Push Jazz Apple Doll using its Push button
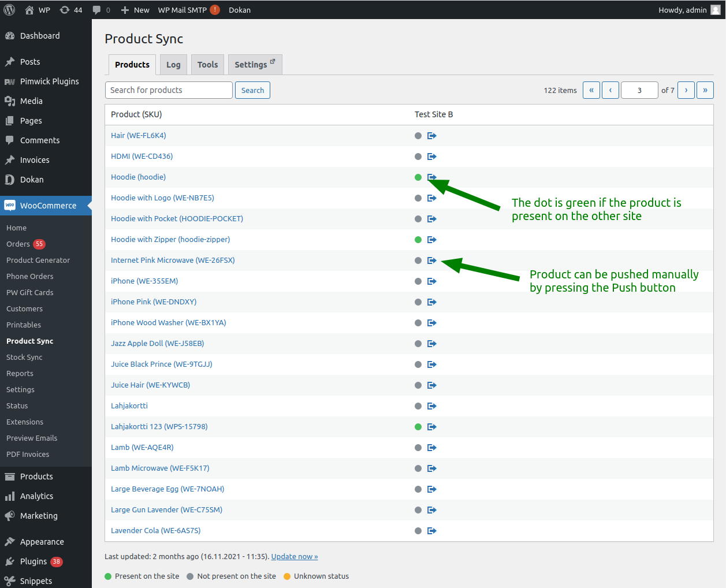 (x=431, y=343)
